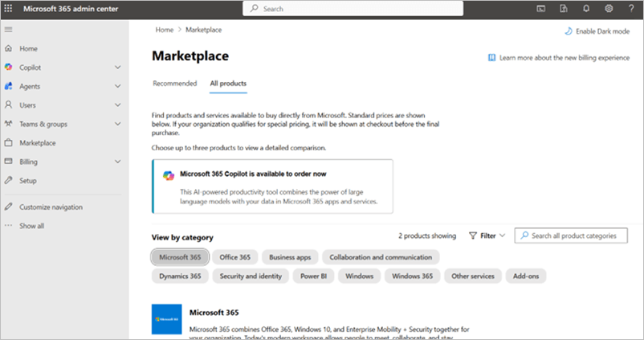
Task: Select the Add-ons category chip
Action: pos(526,276)
